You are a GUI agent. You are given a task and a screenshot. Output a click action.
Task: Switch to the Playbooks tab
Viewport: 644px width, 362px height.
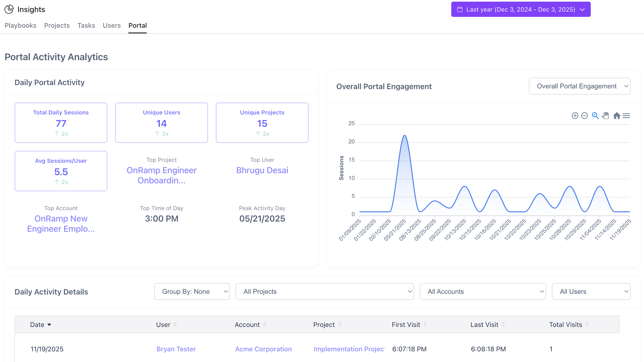pos(20,25)
